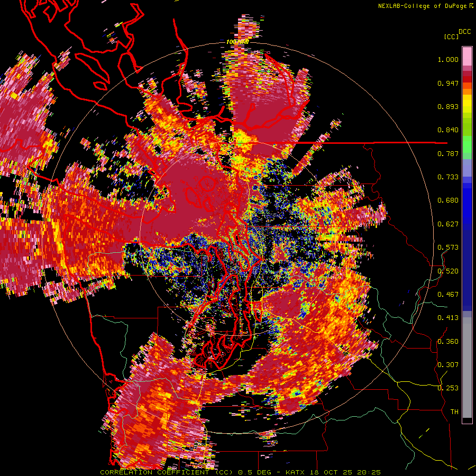Click the 0.573 color scale value

(448, 248)
